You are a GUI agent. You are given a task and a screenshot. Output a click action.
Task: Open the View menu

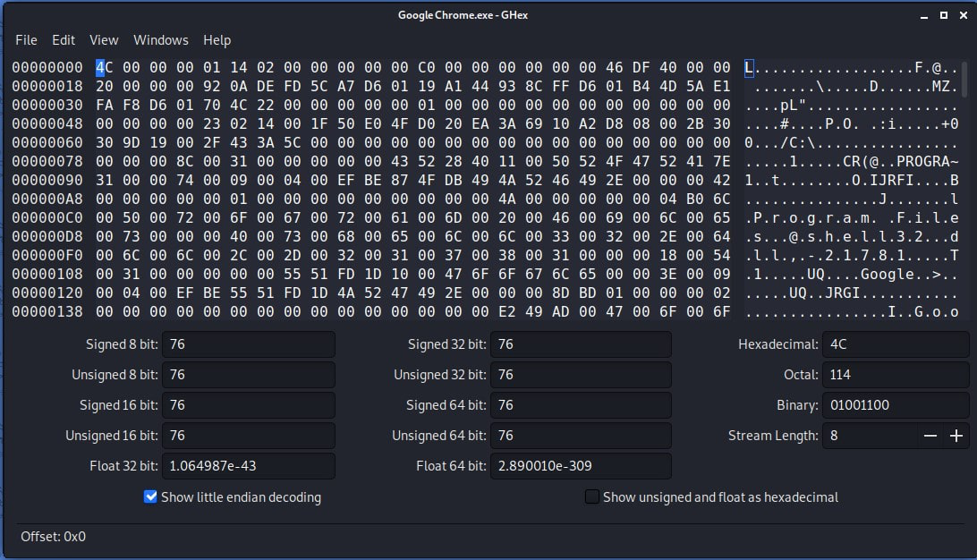tap(104, 40)
